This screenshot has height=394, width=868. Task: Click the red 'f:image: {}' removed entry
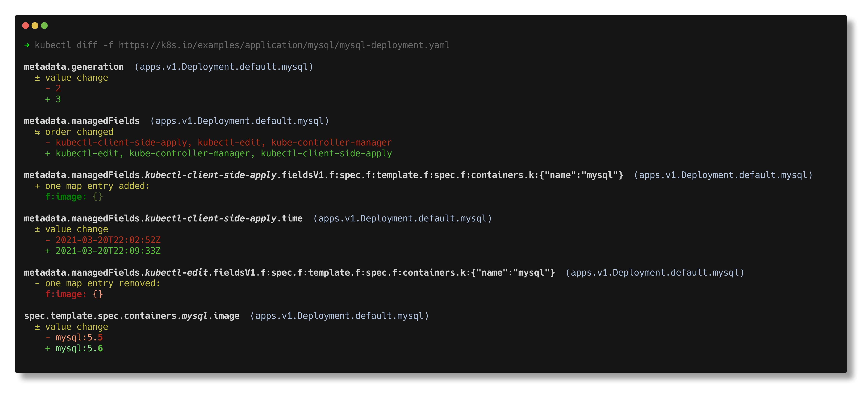(x=74, y=295)
